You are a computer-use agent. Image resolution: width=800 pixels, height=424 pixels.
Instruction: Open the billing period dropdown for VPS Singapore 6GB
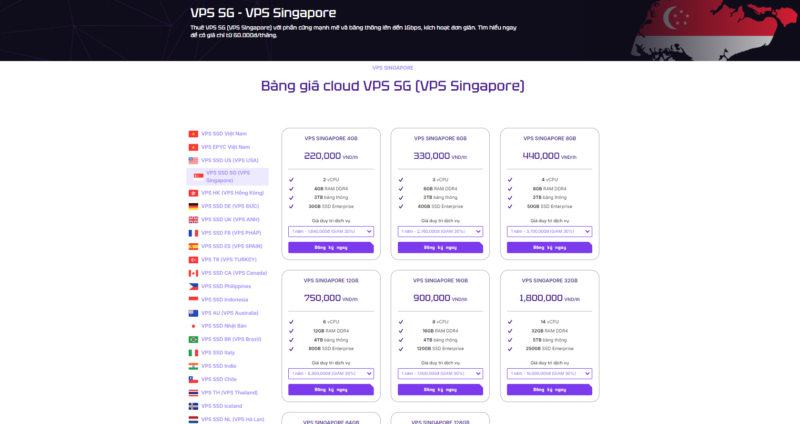[x=440, y=232]
